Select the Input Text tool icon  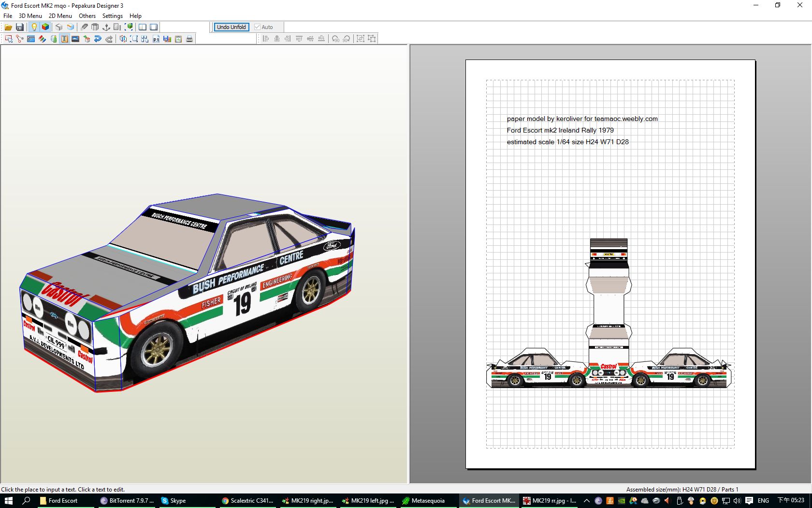[64, 39]
